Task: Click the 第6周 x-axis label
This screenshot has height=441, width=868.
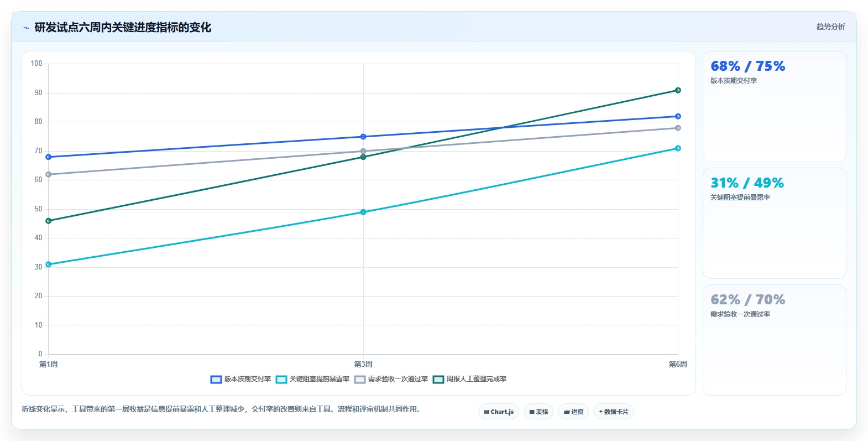Action: tap(678, 364)
